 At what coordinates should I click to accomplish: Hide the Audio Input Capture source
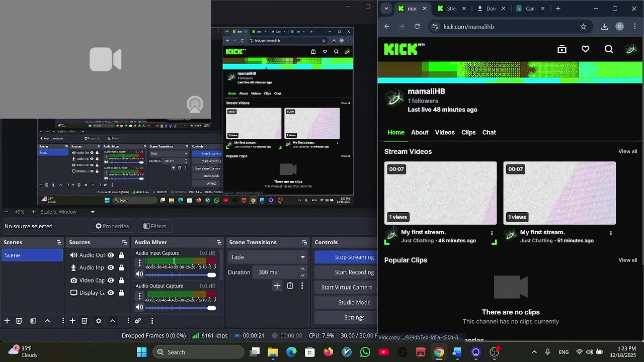pyautogui.click(x=111, y=267)
